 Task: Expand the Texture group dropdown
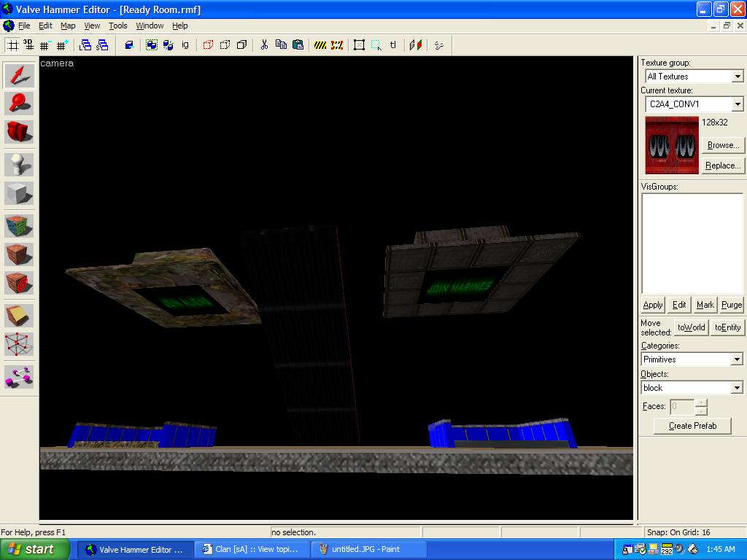(737, 76)
